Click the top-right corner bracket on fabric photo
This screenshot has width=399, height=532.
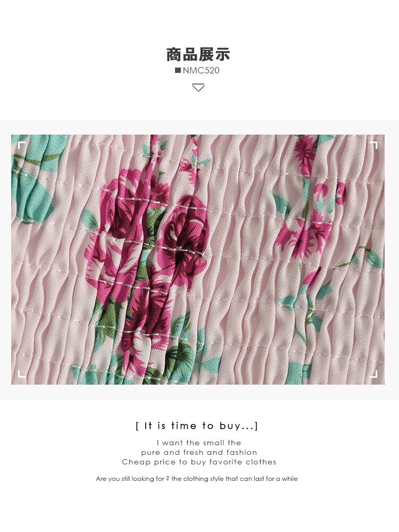pos(373,145)
